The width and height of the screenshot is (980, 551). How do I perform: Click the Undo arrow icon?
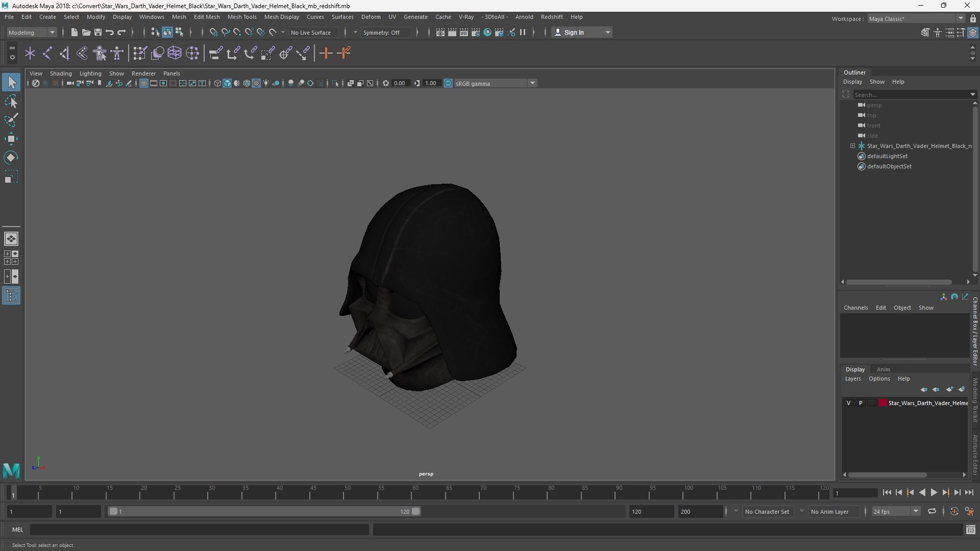pyautogui.click(x=110, y=32)
